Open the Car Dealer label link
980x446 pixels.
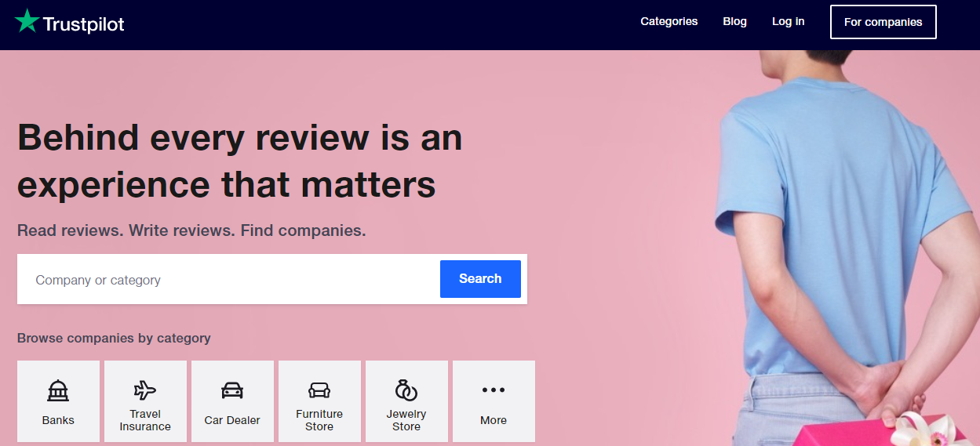click(232, 420)
